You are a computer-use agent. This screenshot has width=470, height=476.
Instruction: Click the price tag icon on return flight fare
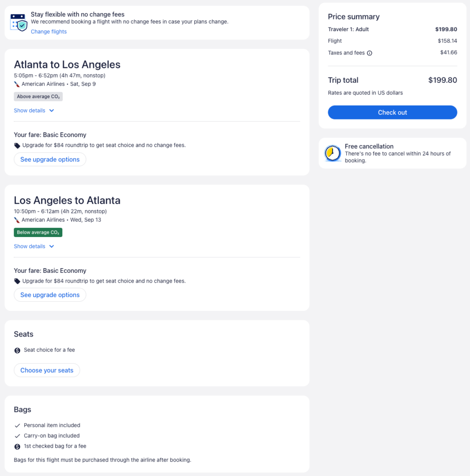(x=17, y=281)
